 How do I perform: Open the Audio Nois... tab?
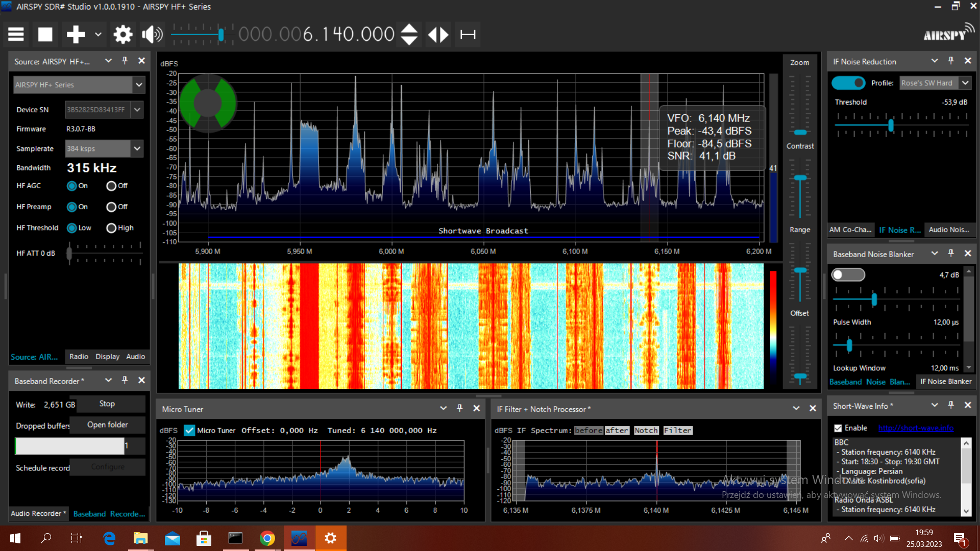point(948,230)
